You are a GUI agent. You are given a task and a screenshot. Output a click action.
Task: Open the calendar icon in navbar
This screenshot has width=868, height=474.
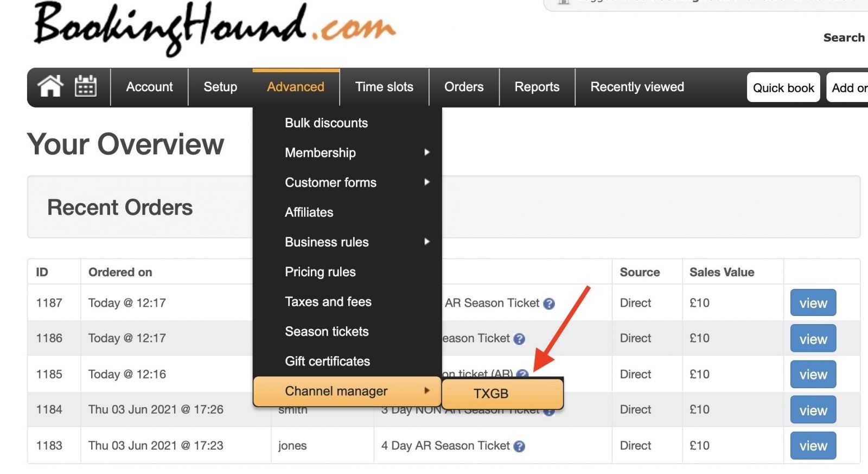pyautogui.click(x=85, y=86)
